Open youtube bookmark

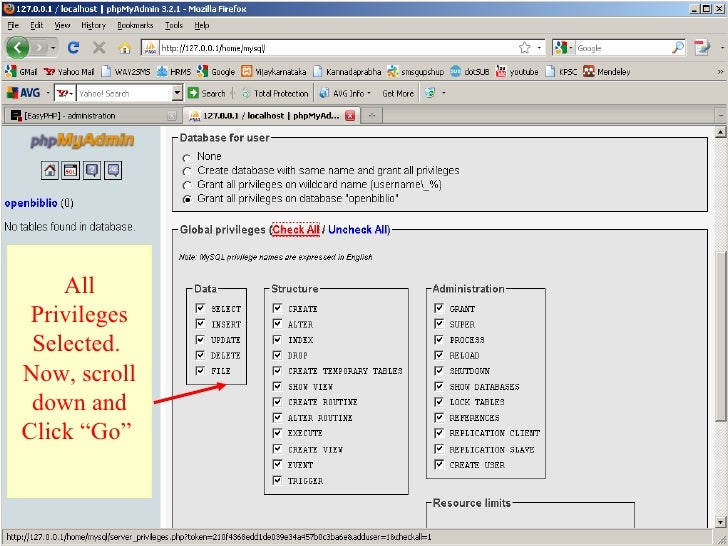click(517, 72)
